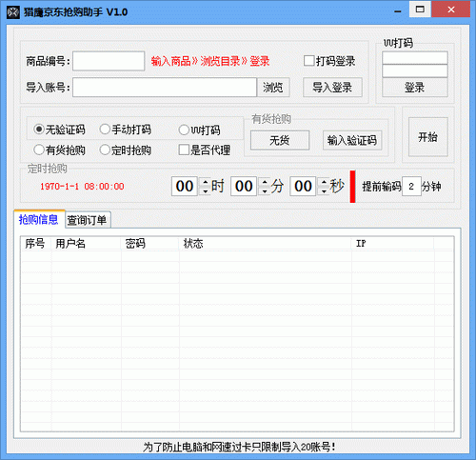
Task: Open the 抢购信息 tab
Action: [x=39, y=219]
